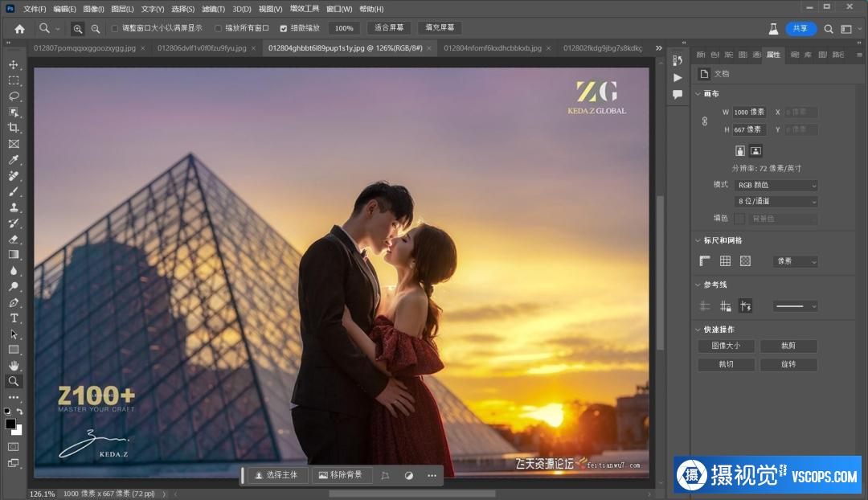This screenshot has width=868, height=500.
Task: Open the 文件(F) menu
Action: tap(35, 9)
